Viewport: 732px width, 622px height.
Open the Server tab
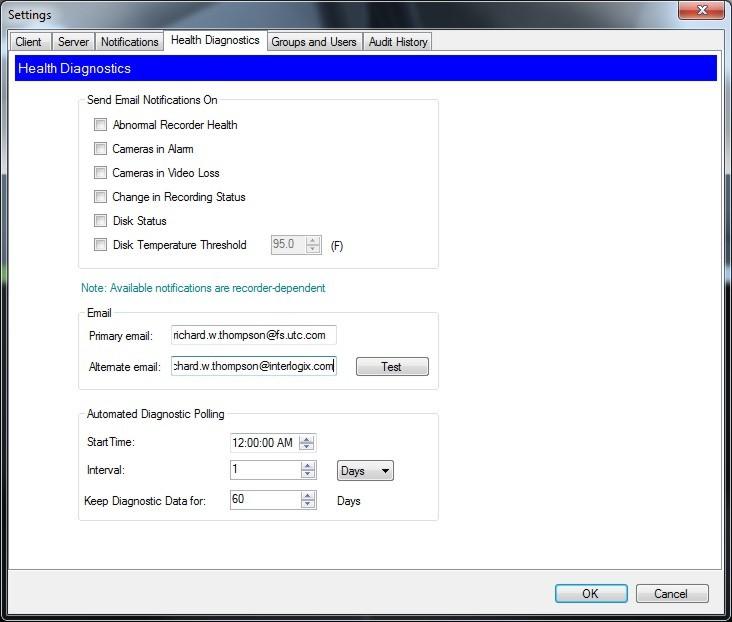73,42
